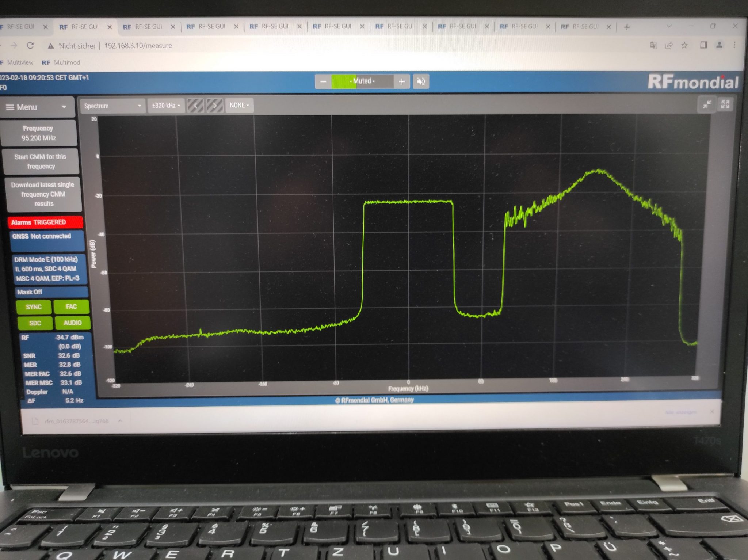Open the Spectrum view type dropdown
The height and width of the screenshot is (560, 748).
(111, 106)
